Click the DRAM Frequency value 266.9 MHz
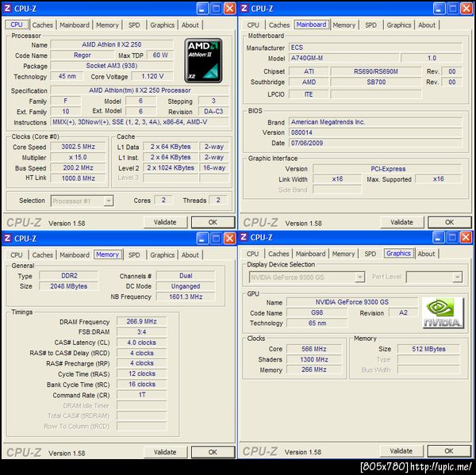The image size is (476, 475). (x=141, y=321)
